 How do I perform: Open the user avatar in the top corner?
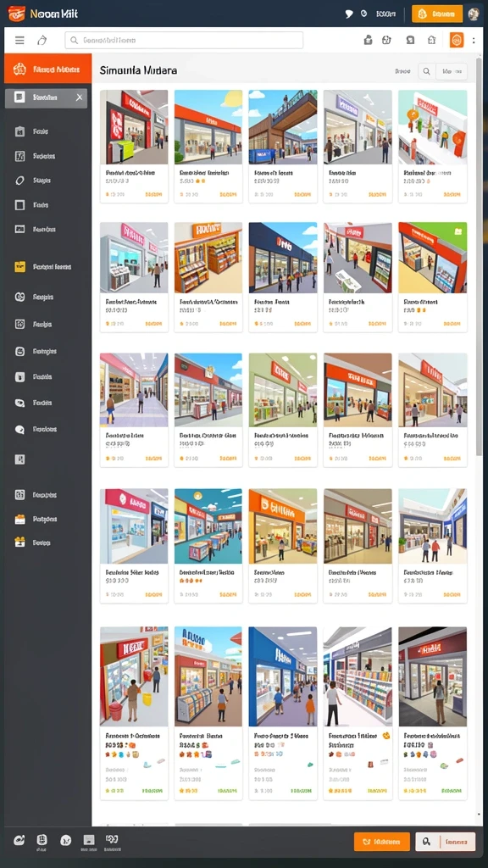tap(474, 14)
